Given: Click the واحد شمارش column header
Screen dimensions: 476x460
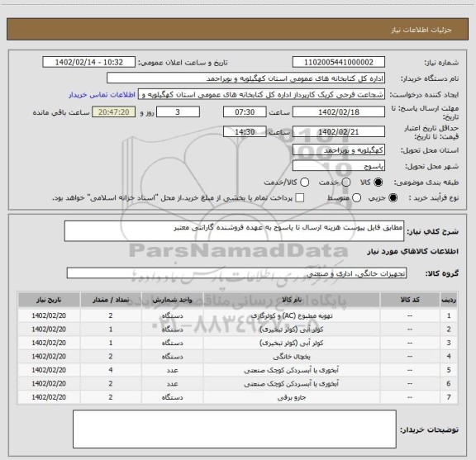Looking at the screenshot, I should [172, 300].
